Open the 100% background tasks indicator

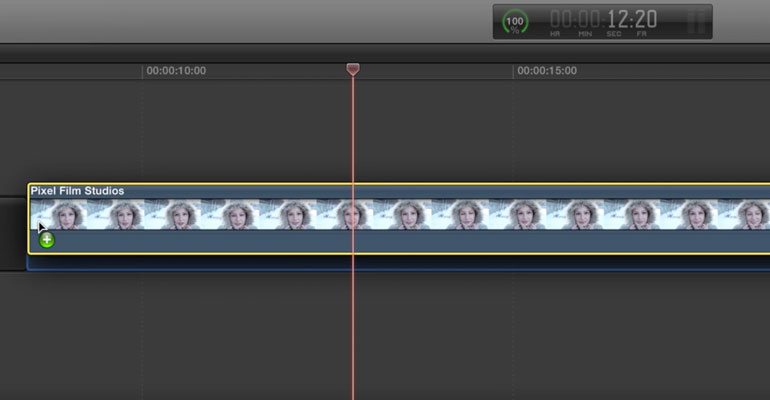click(515, 22)
